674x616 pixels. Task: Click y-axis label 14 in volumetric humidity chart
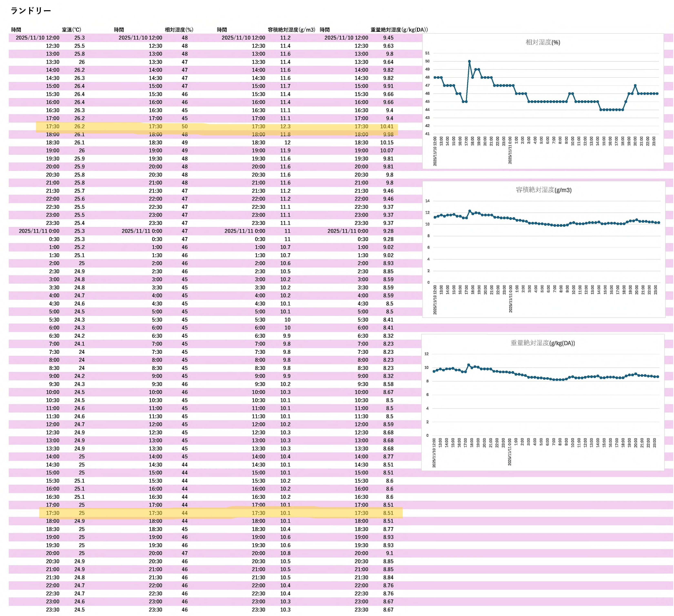(427, 201)
